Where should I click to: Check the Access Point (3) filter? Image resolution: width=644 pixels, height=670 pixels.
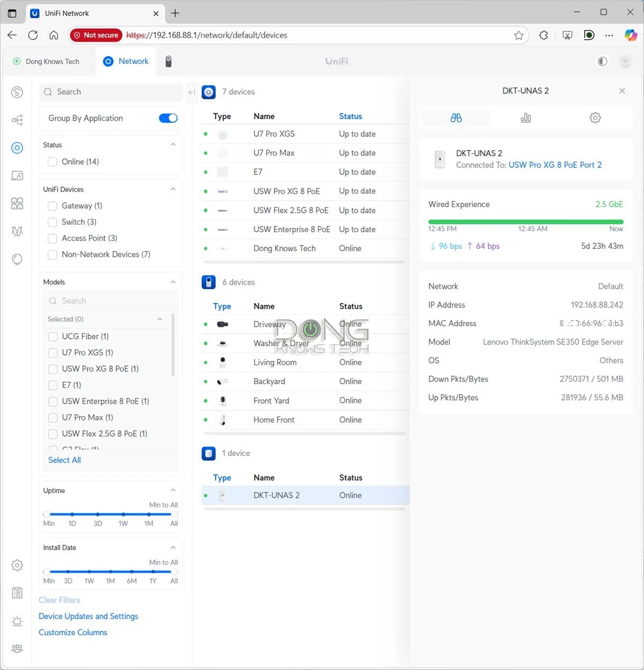coord(53,238)
